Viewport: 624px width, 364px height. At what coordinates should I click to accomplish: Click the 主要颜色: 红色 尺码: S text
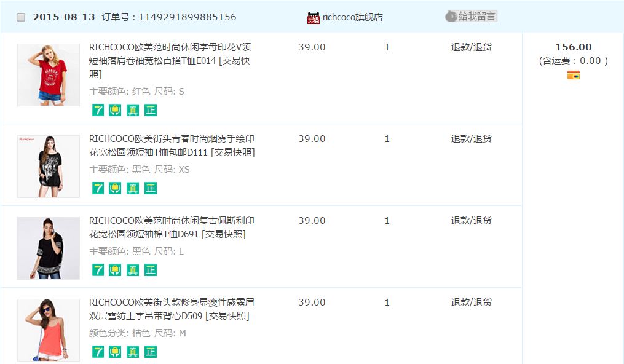click(x=136, y=92)
